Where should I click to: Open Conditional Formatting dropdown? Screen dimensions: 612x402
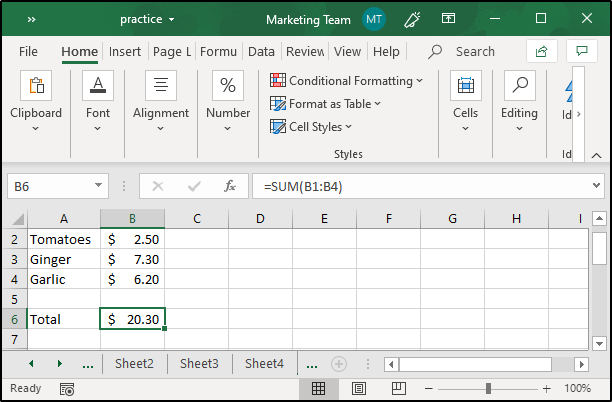[x=346, y=81]
